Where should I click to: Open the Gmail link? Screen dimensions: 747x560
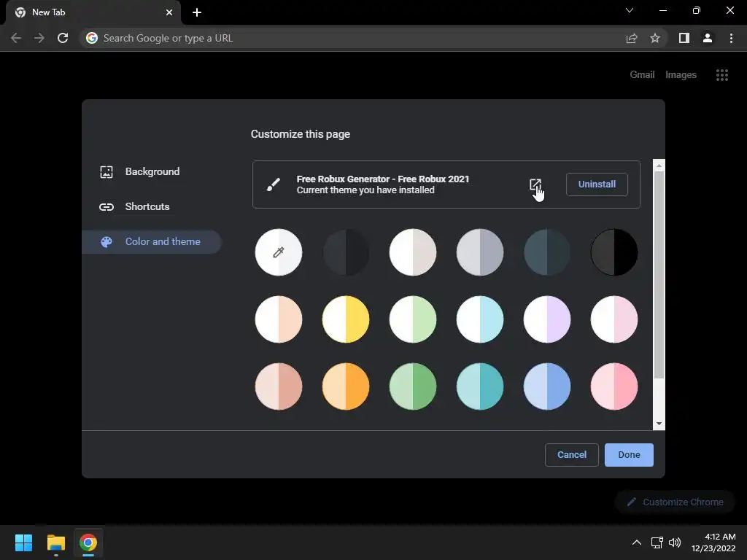642,75
